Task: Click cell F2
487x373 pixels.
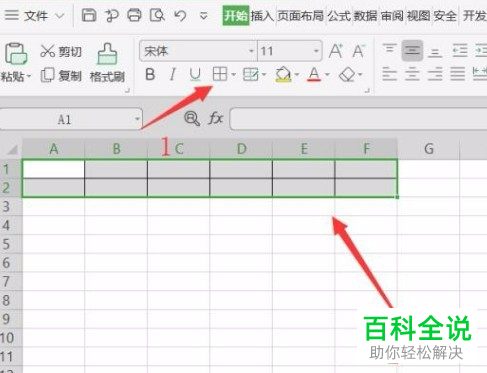Action: tap(366, 188)
